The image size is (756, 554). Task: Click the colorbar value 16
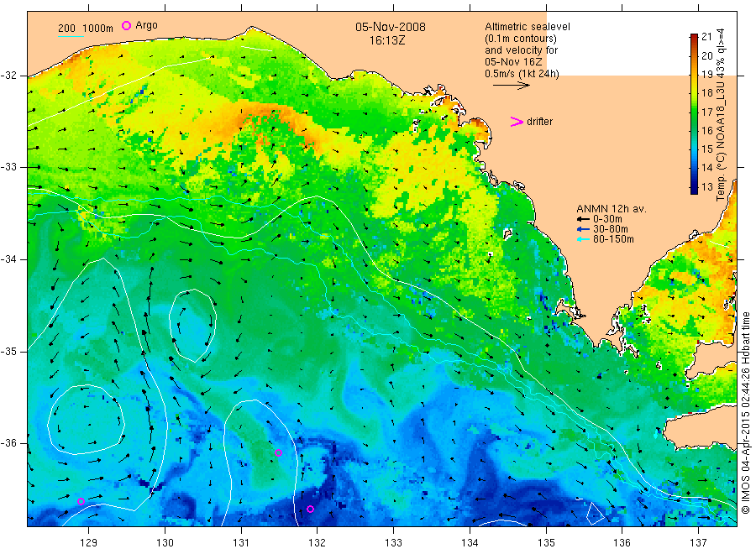tap(706, 131)
